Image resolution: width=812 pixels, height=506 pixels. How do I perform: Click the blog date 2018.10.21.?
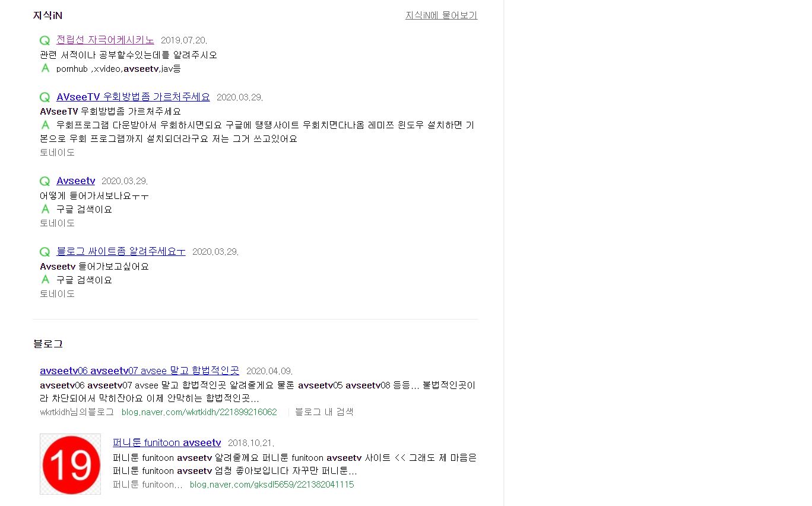251,443
